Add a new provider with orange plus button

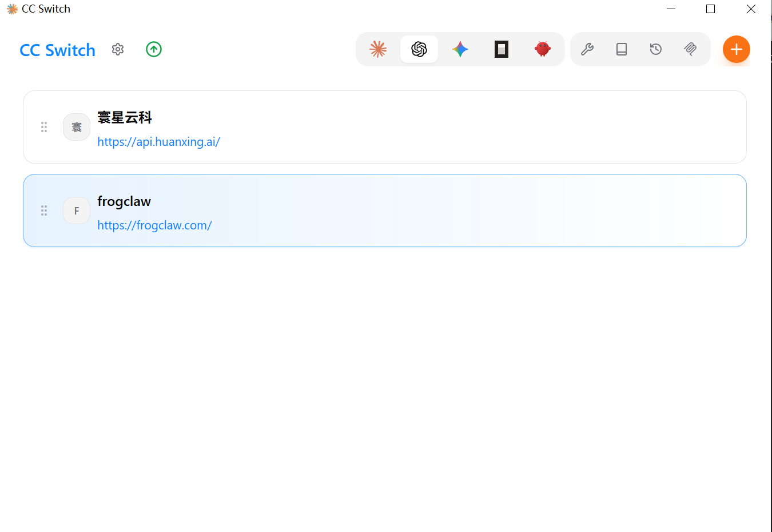tap(737, 49)
